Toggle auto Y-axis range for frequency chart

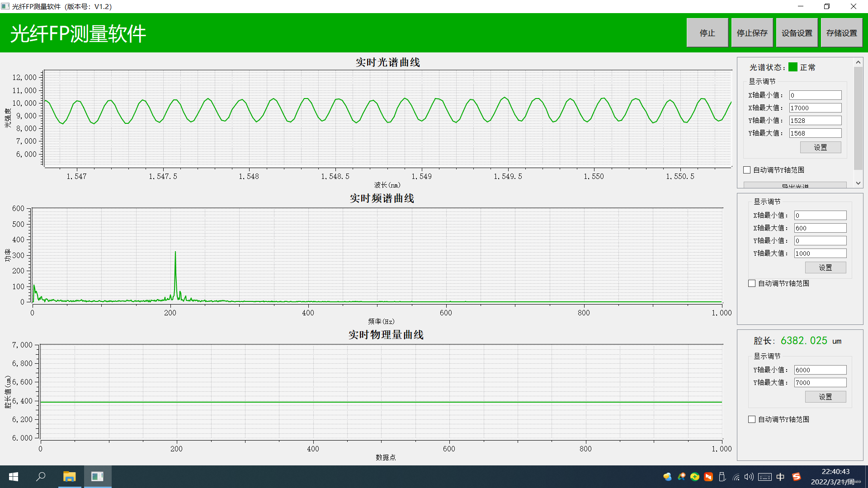[752, 283]
